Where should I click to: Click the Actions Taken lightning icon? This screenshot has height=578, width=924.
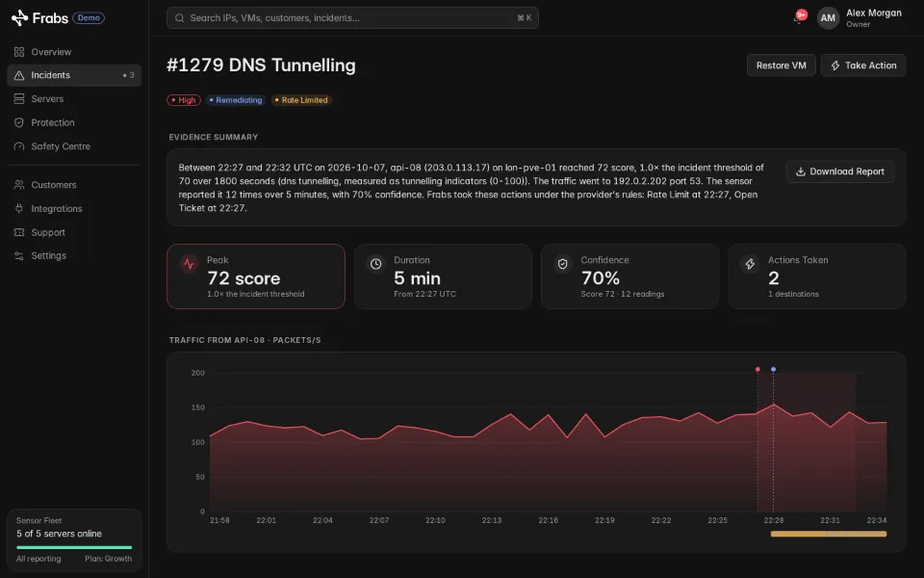pyautogui.click(x=750, y=264)
